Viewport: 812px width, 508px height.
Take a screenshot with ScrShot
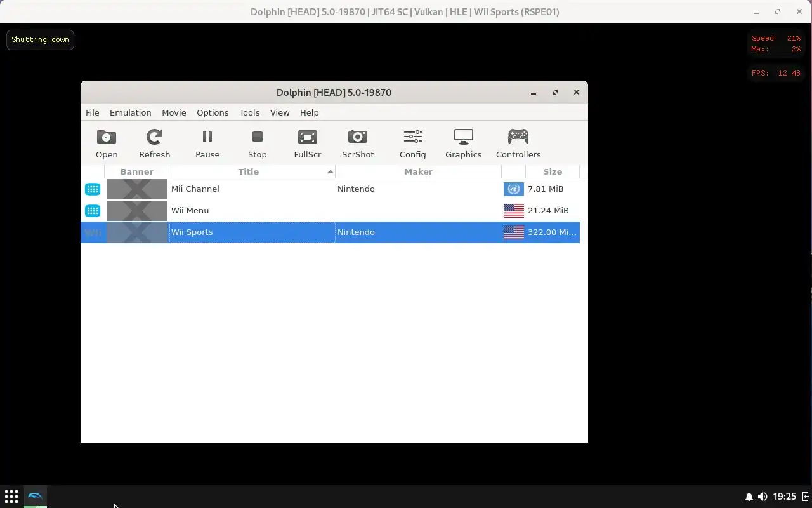358,144
